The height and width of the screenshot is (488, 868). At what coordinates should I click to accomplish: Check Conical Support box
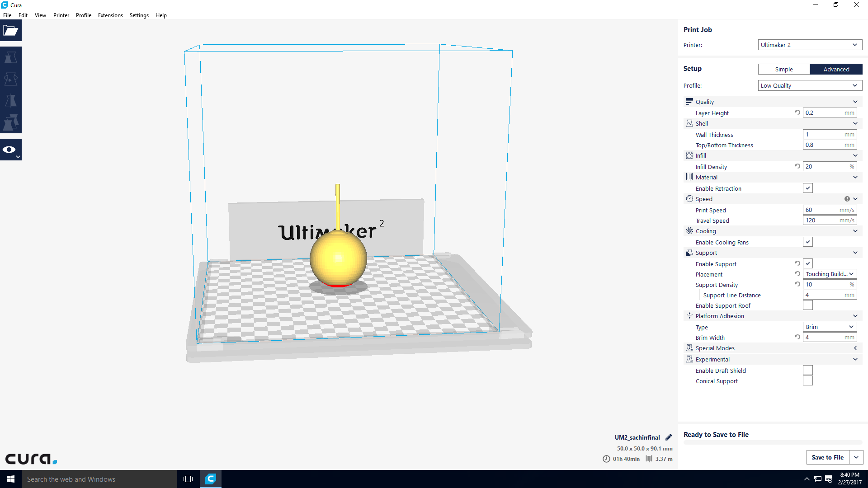coord(808,381)
